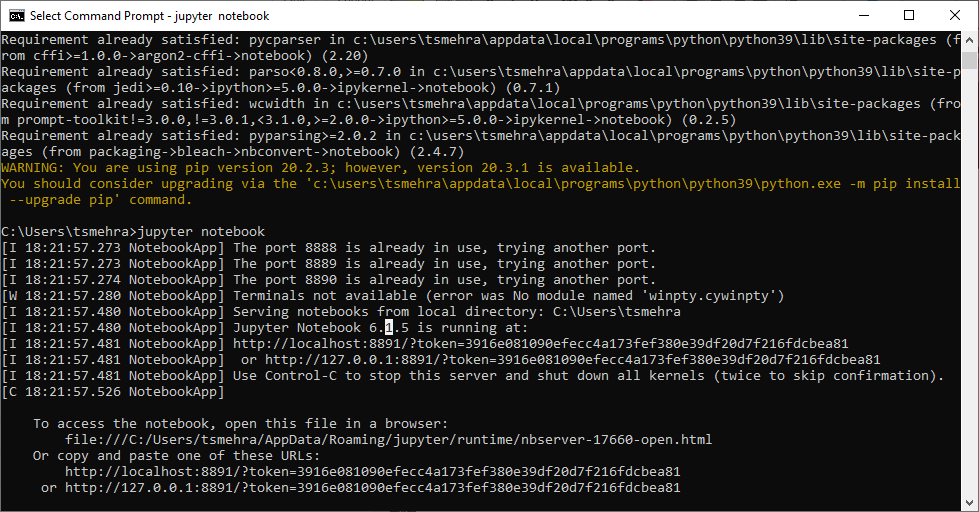Maximize the Command Prompt window
Screen dimensions: 979x512
[908, 16]
